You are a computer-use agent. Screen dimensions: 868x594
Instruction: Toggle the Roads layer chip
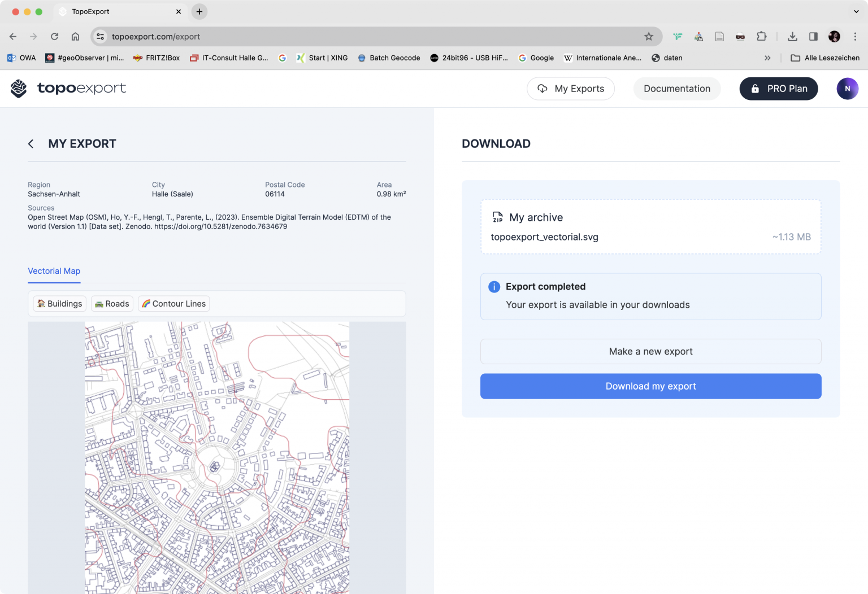[112, 304]
